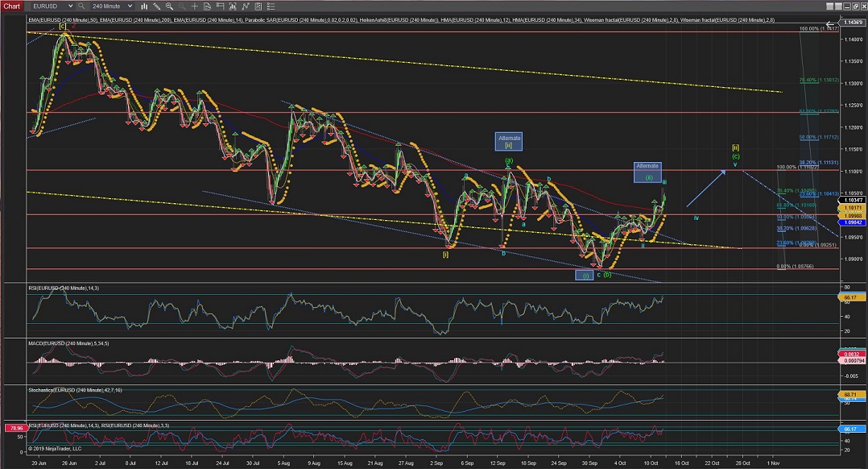Click the 38.20% (1.11131) Fibonacci label
Screen dimensions: 868x469
(819, 163)
